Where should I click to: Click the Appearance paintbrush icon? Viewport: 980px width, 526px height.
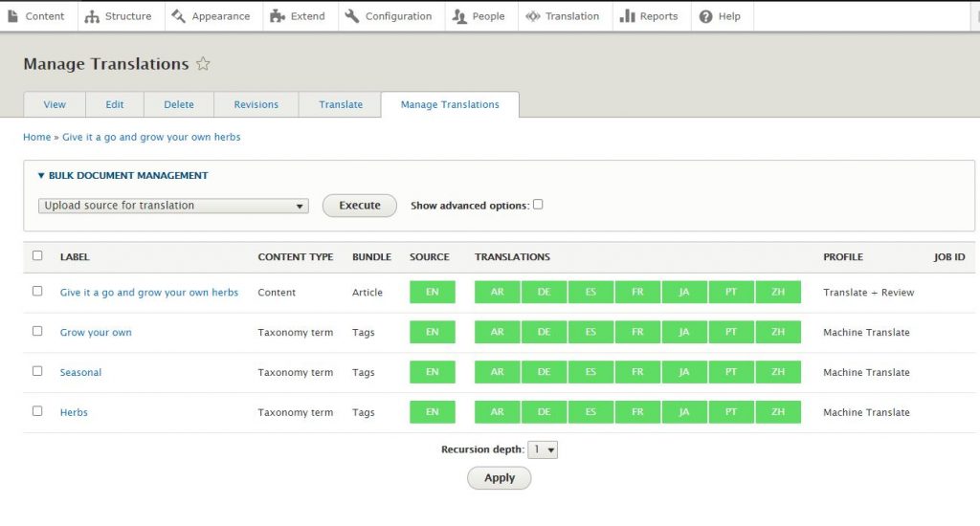click(178, 16)
